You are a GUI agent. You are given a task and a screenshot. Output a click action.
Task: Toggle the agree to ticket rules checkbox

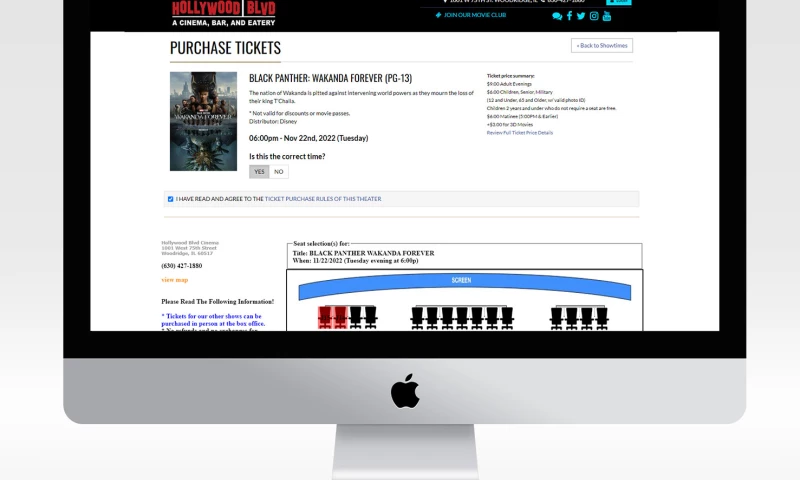pos(170,199)
